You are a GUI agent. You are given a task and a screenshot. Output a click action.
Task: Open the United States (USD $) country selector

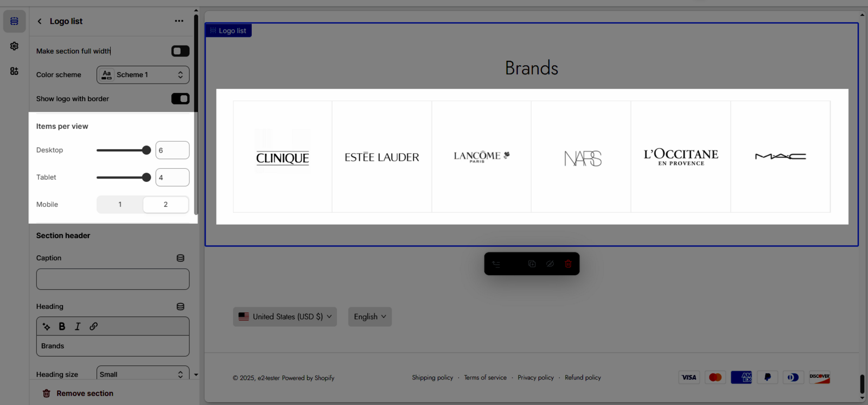(285, 317)
